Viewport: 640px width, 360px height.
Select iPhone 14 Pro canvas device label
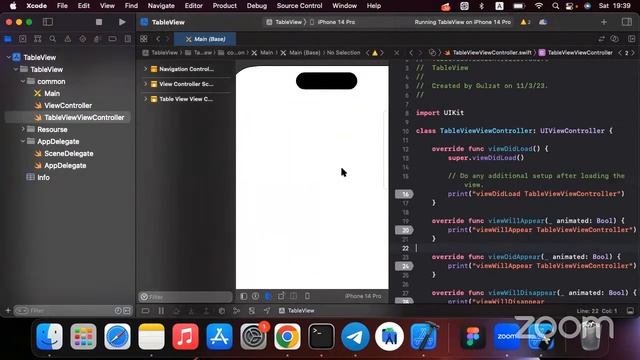tap(363, 296)
